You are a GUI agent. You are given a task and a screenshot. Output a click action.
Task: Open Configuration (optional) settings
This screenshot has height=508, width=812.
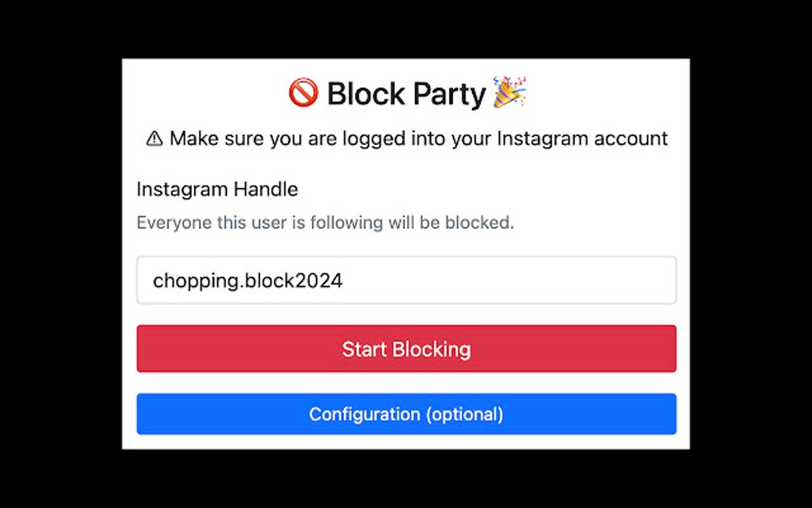tap(406, 414)
